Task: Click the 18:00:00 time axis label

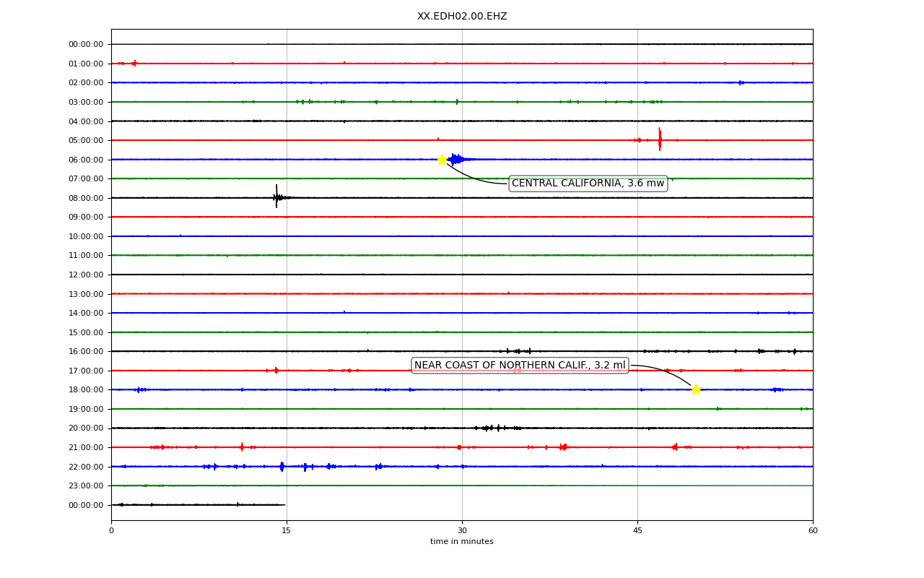Action: tap(86, 390)
